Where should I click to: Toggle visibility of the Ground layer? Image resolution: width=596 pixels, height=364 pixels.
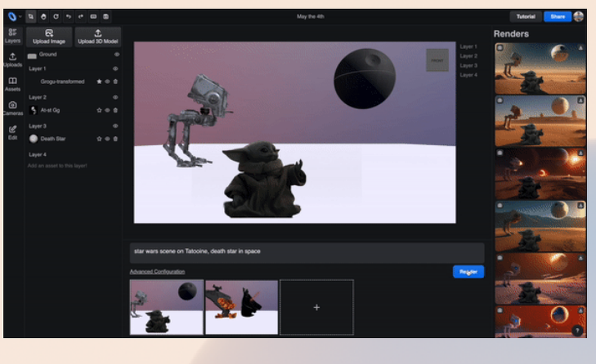[117, 54]
